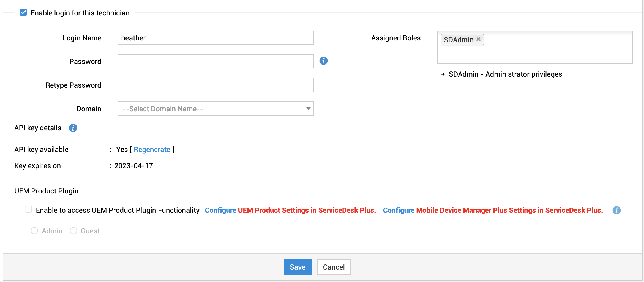Click the arrow beside SDAdmin privileges
This screenshot has width=644, height=282.
tap(443, 74)
